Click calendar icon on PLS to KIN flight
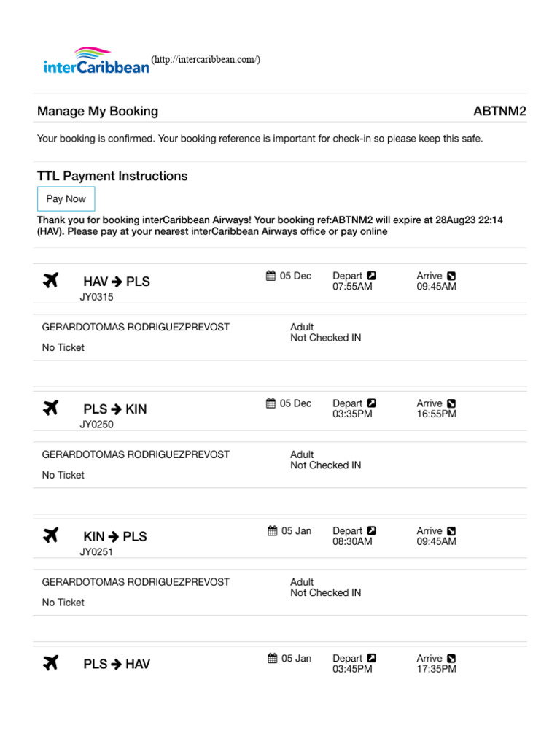The height and width of the screenshot is (747, 560). 271,403
